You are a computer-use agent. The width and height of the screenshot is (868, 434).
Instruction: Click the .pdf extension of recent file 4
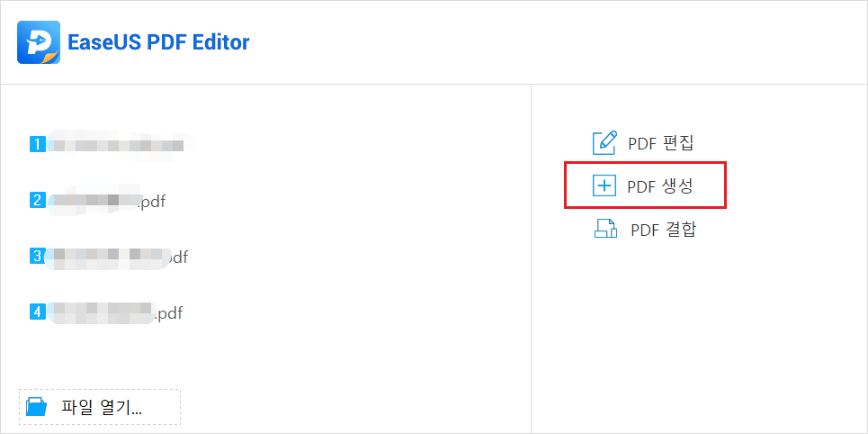click(168, 313)
